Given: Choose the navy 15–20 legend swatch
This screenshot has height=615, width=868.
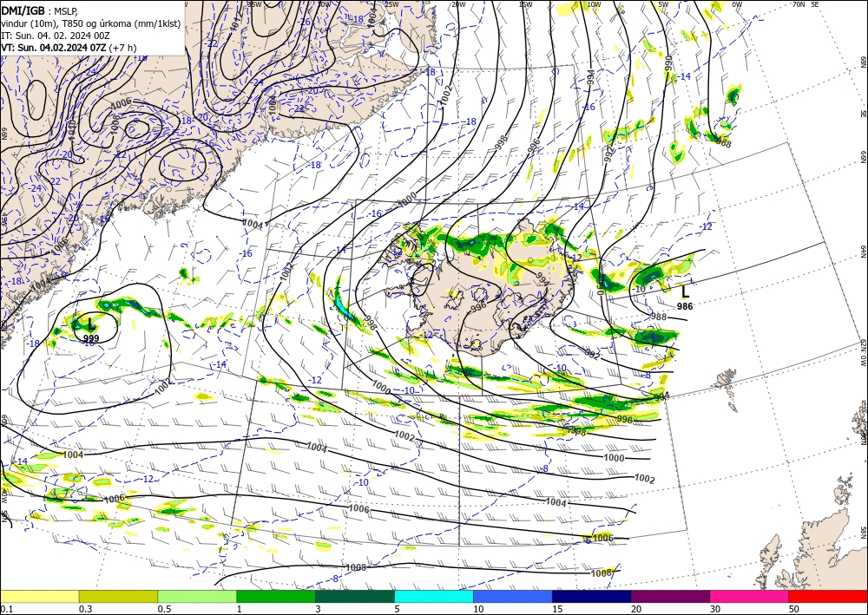Looking at the screenshot, I should tap(592, 596).
